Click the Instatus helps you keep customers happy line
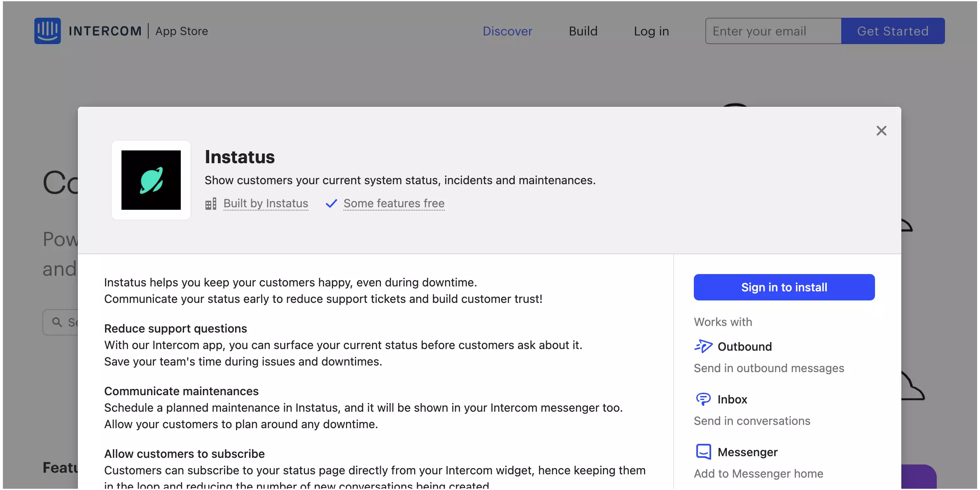980x490 pixels. pos(290,282)
